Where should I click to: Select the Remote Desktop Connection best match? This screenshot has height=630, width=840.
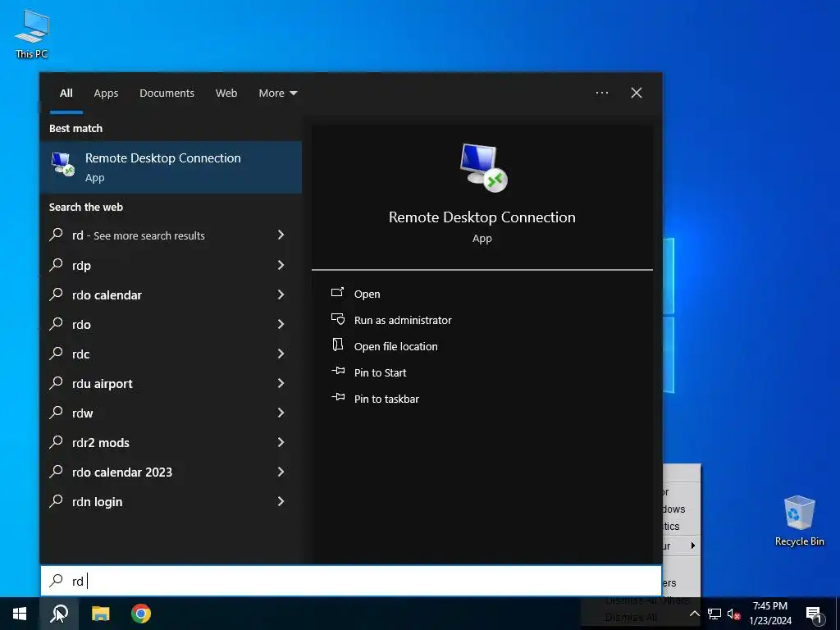[171, 167]
